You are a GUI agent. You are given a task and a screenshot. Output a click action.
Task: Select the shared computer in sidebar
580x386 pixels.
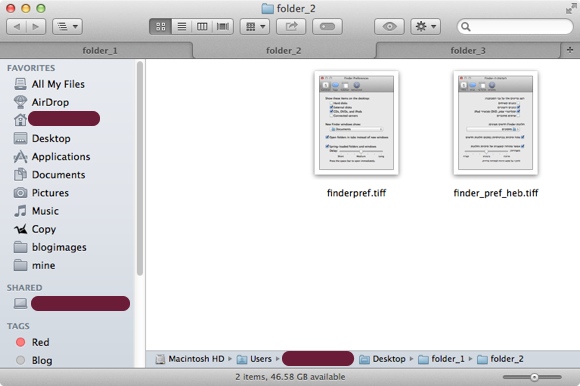pyautogui.click(x=72, y=303)
